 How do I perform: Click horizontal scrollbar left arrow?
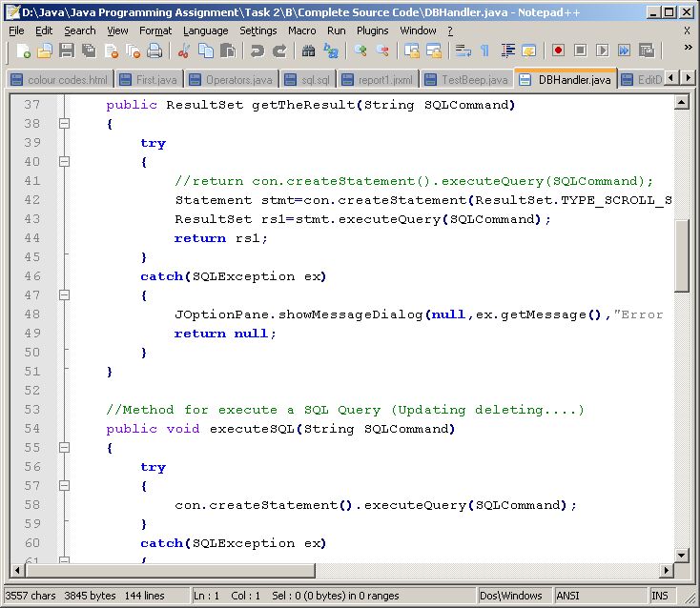pos(17,570)
